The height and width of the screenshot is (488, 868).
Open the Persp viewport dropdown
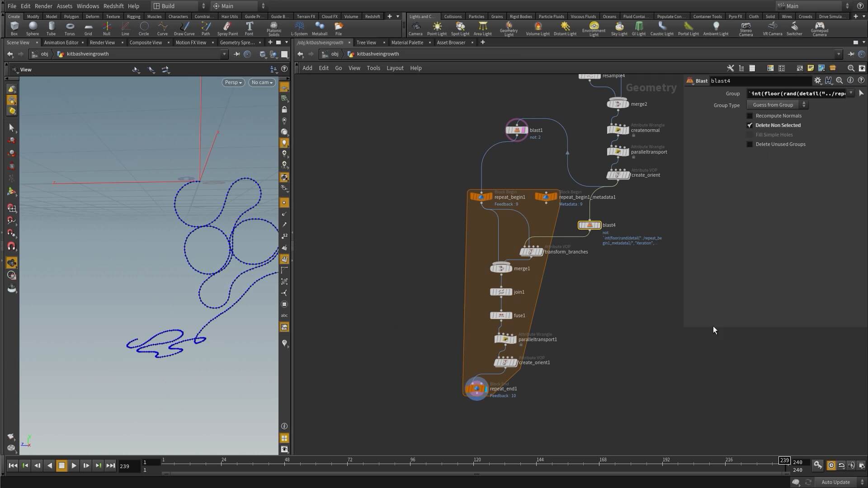click(x=234, y=82)
